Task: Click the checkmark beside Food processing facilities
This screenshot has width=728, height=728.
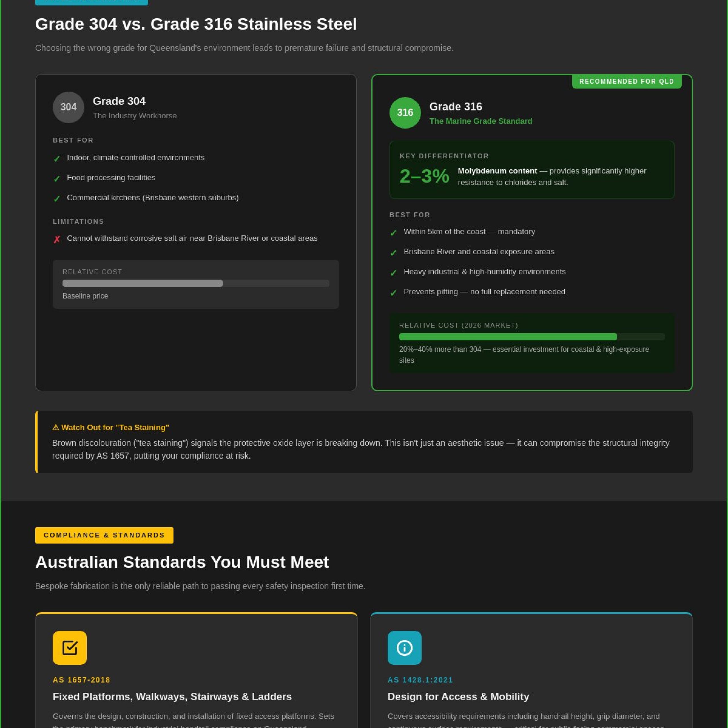Action: [x=57, y=179]
